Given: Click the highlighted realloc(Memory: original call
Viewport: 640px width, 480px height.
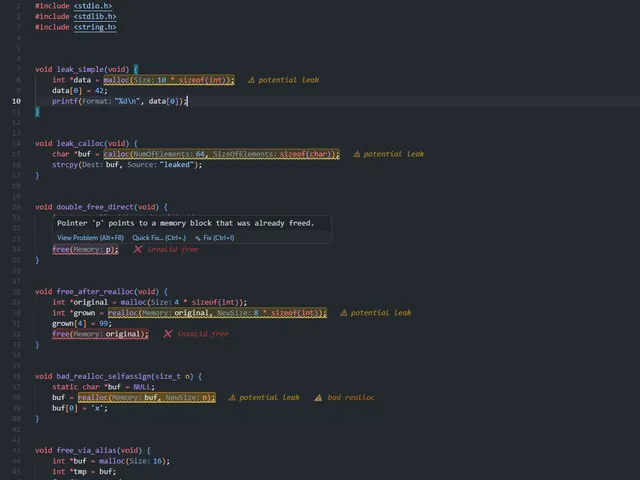Looking at the screenshot, I should point(217,313).
